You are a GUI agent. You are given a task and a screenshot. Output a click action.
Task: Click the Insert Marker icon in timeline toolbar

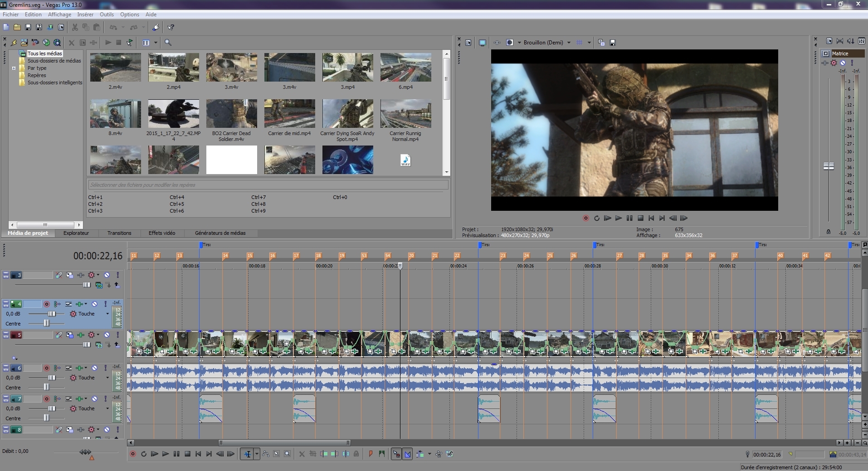[371, 454]
